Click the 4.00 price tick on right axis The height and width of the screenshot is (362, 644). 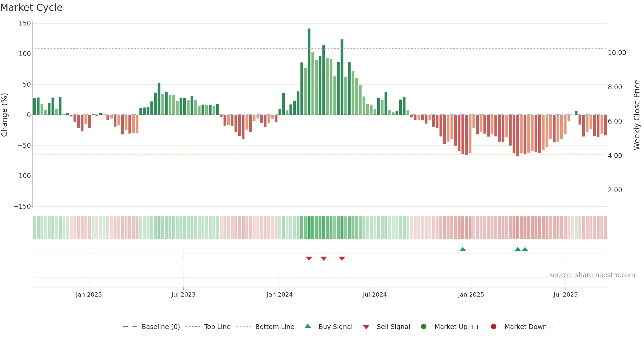coord(615,156)
